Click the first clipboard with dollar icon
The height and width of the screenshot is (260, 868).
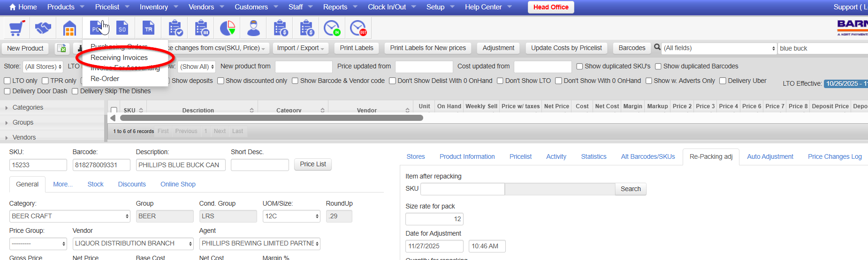(x=281, y=28)
